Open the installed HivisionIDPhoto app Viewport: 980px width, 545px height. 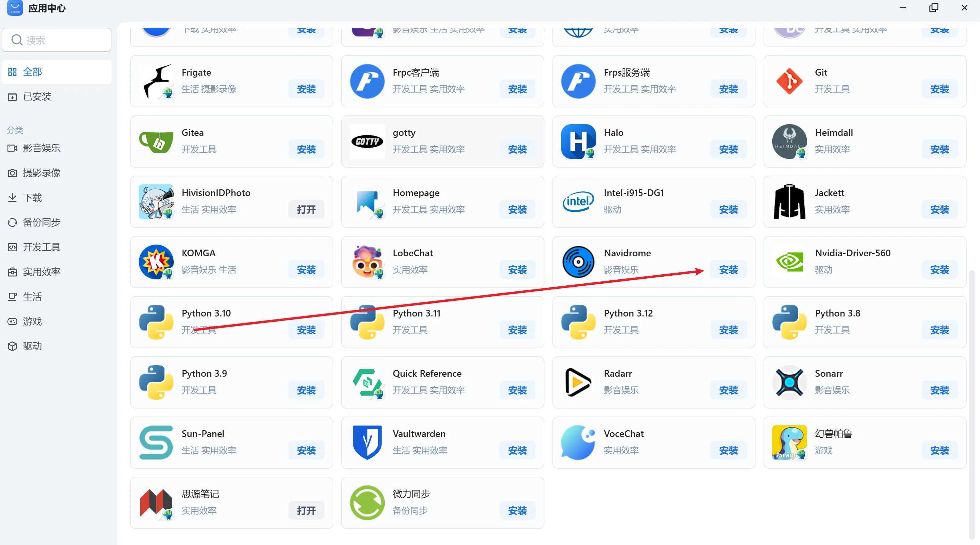tap(306, 209)
